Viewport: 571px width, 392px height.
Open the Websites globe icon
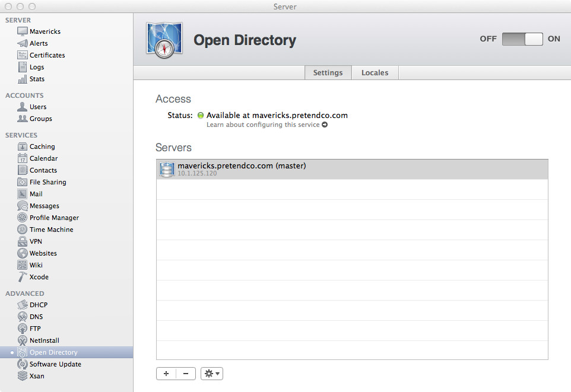click(x=22, y=253)
